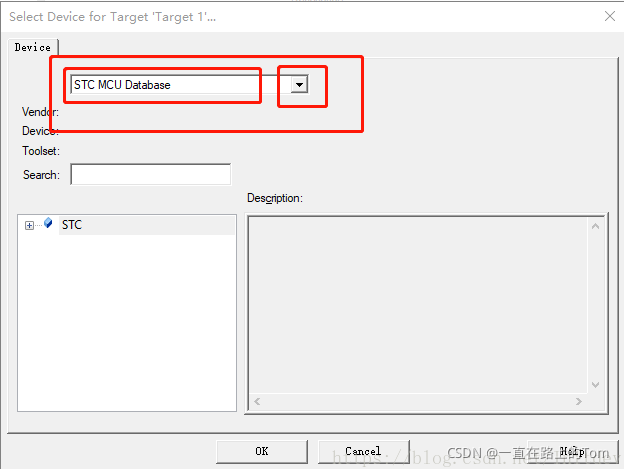The height and width of the screenshot is (469, 624).
Task: Select the STC tree item
Action: [x=72, y=225]
